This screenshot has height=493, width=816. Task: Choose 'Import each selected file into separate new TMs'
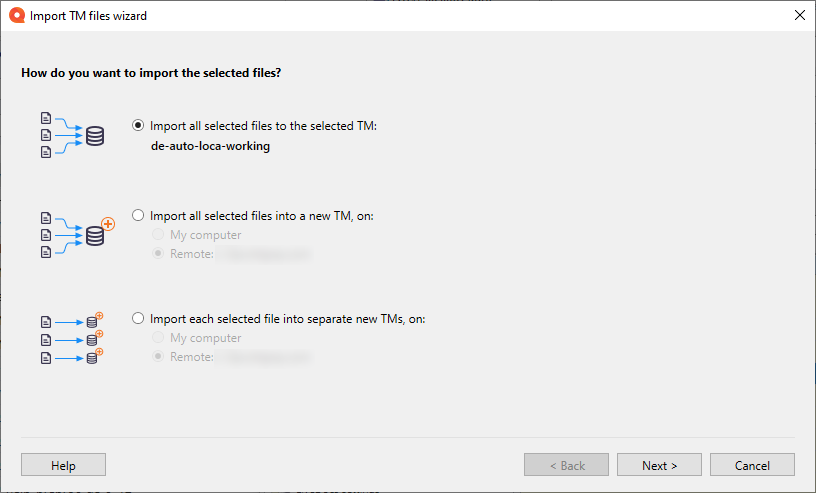tap(138, 319)
